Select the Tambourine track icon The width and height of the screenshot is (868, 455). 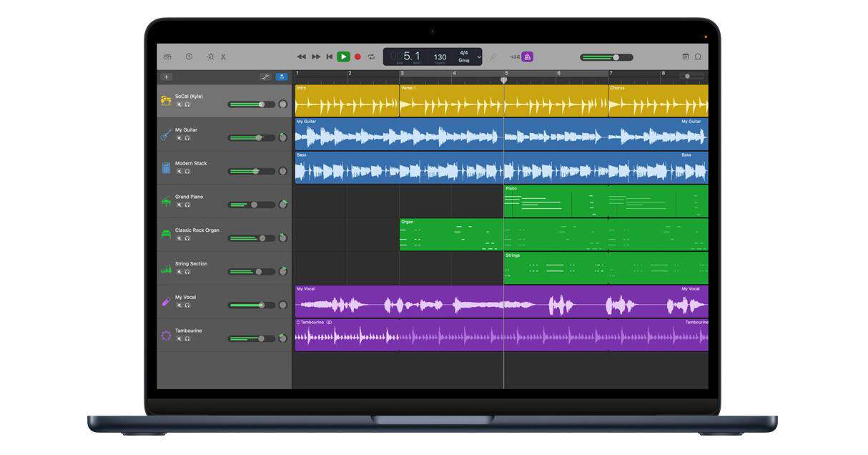pyautogui.click(x=166, y=335)
